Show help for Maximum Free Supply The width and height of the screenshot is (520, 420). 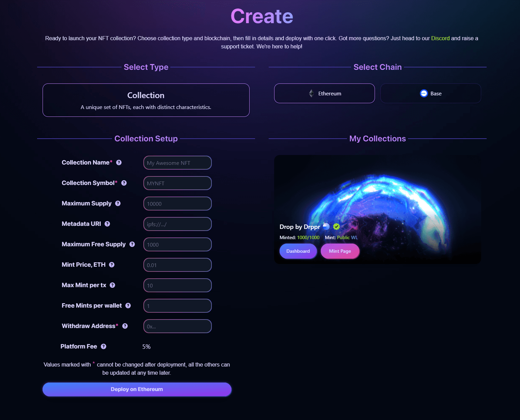(x=132, y=245)
